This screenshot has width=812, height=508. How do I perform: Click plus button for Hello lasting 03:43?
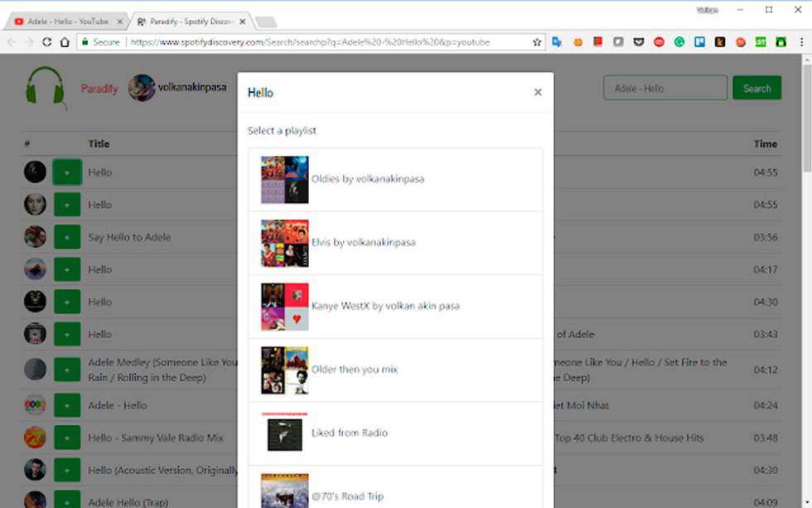point(67,334)
